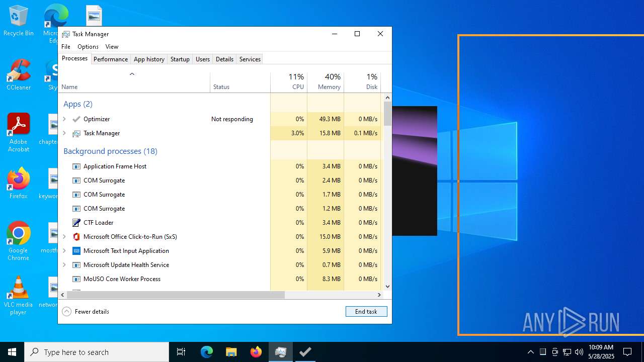Click the Optimizer app icon in process list
The width and height of the screenshot is (644, 362).
[76, 119]
